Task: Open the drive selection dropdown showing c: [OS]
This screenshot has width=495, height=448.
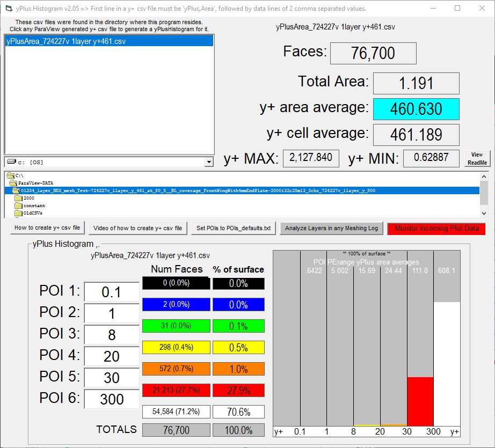Action: click(209, 161)
